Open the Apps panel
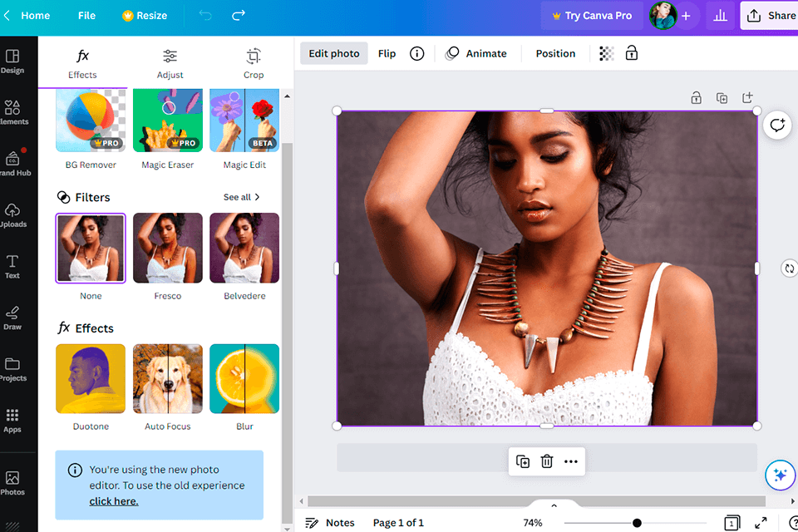Screen dimensions: 798x532 click(12, 421)
